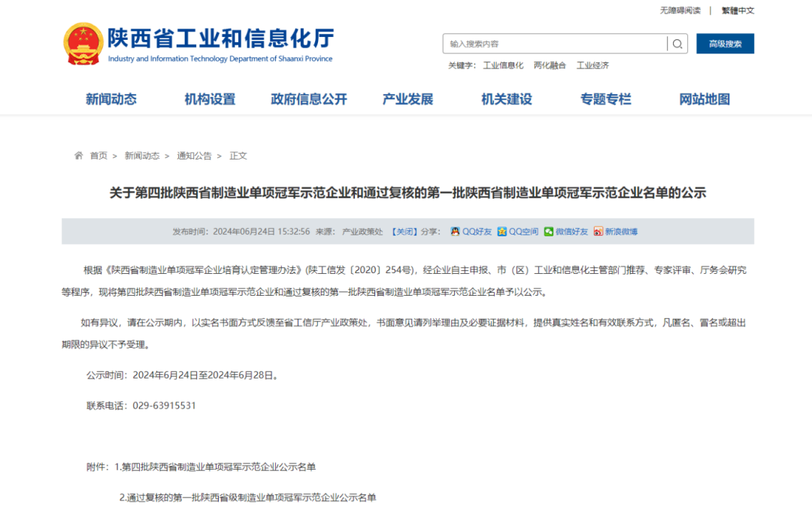
Task: Switch to 繁體中文 version
Action: point(738,11)
